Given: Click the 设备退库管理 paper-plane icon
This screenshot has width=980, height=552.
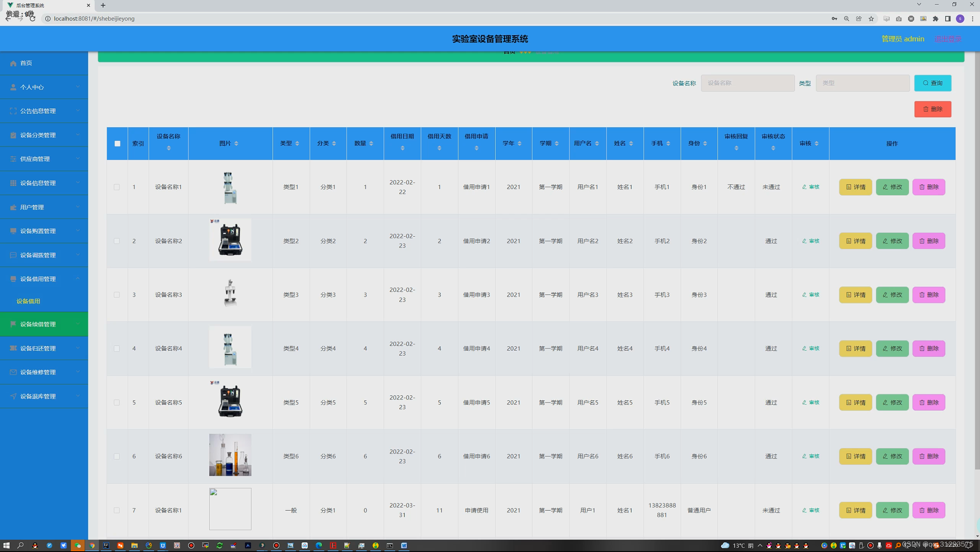Looking at the screenshot, I should (x=13, y=396).
